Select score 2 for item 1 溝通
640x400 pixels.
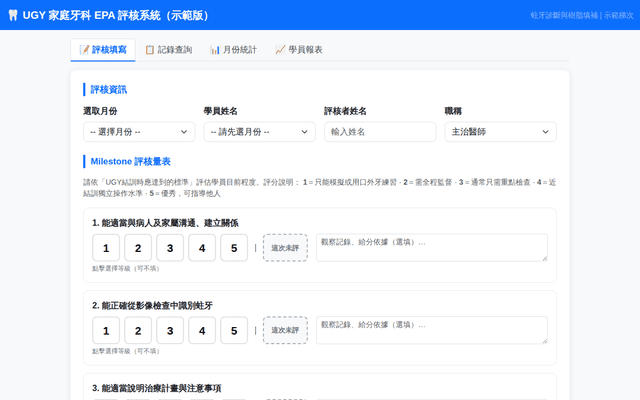point(138,248)
